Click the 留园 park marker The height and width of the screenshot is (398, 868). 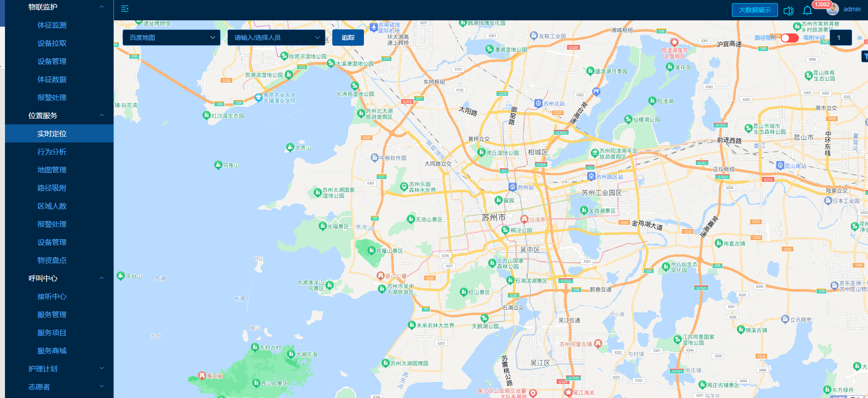(498, 199)
